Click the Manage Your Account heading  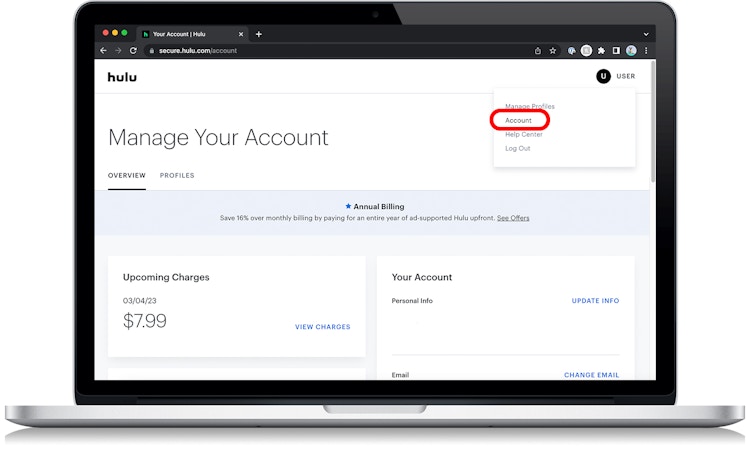(x=218, y=138)
